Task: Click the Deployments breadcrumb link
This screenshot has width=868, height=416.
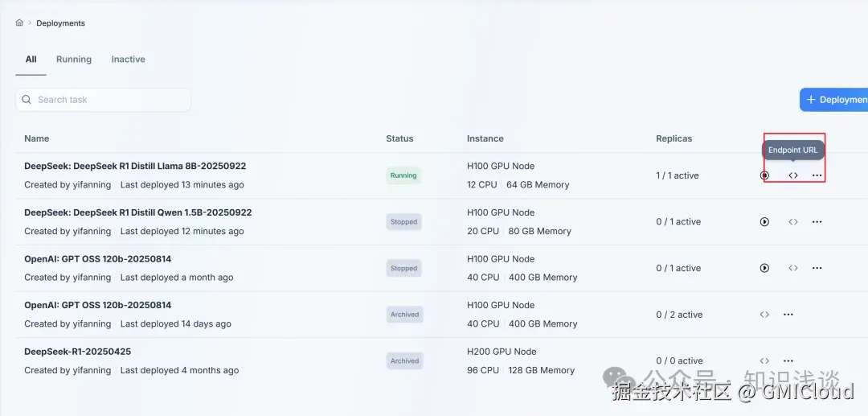Action: click(x=60, y=23)
